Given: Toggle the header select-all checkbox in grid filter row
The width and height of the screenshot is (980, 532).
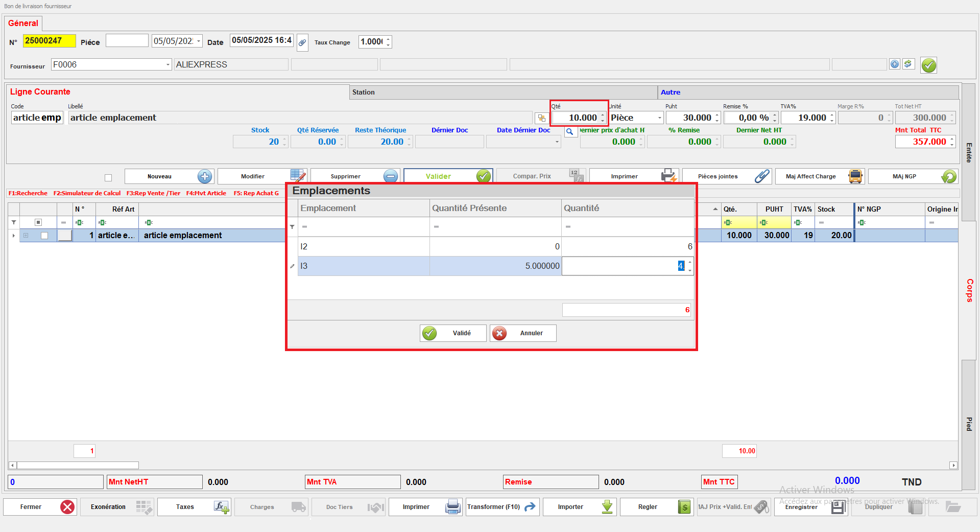Looking at the screenshot, I should [x=38, y=222].
